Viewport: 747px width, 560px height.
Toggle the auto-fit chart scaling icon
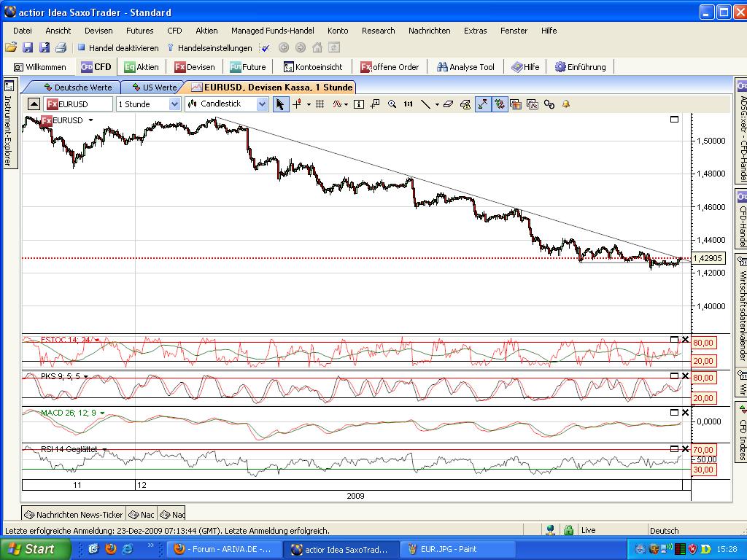pos(483,104)
